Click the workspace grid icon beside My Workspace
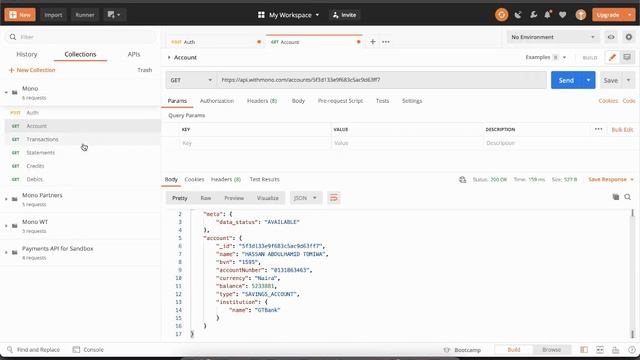Viewport: 640px width, 360px height. [x=261, y=15]
